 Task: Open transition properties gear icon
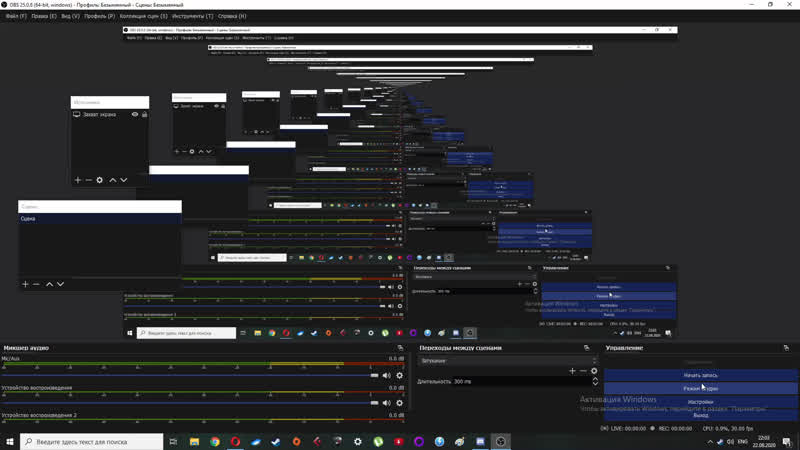click(x=594, y=371)
